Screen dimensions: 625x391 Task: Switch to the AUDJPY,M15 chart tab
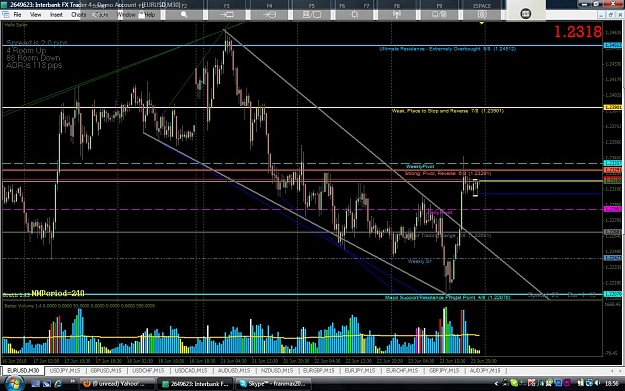485,371
